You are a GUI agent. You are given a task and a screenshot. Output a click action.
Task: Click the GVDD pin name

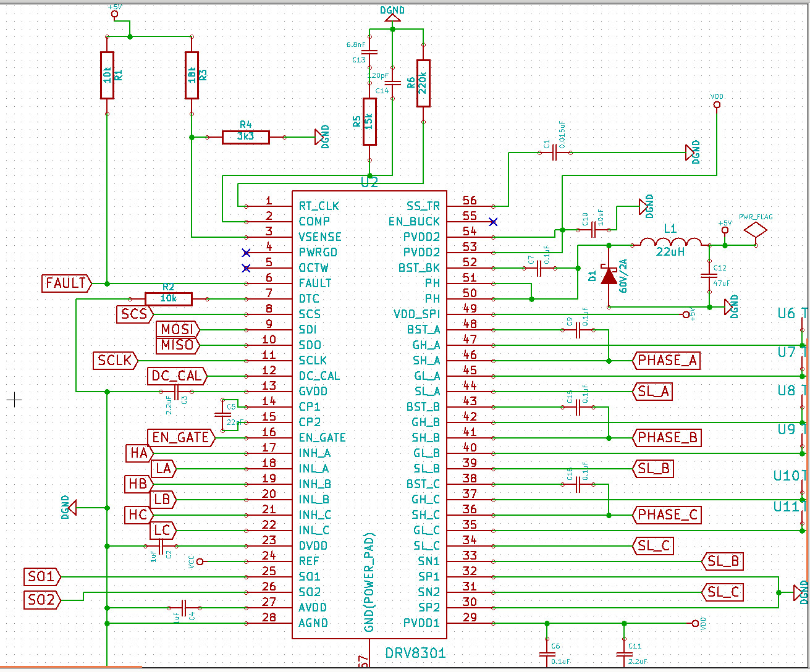click(313, 392)
